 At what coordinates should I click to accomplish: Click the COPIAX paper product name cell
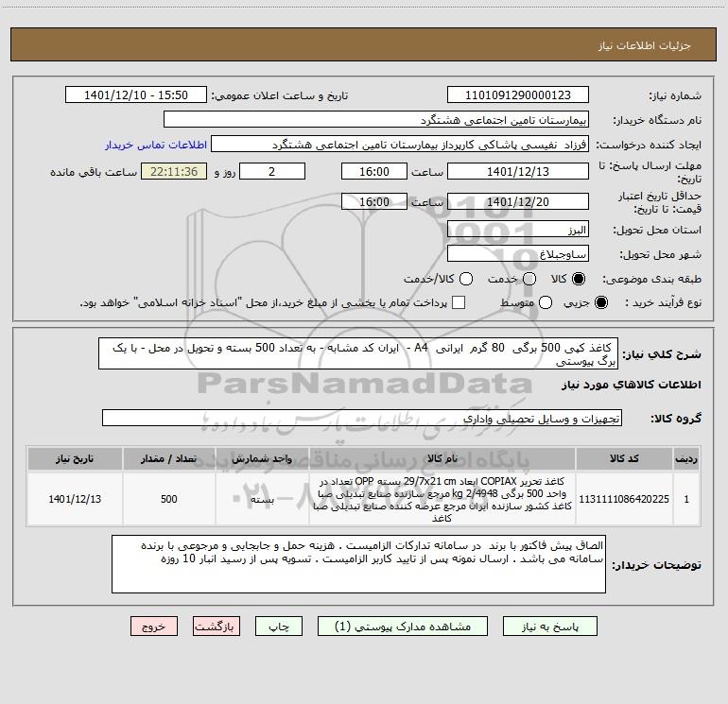442,499
